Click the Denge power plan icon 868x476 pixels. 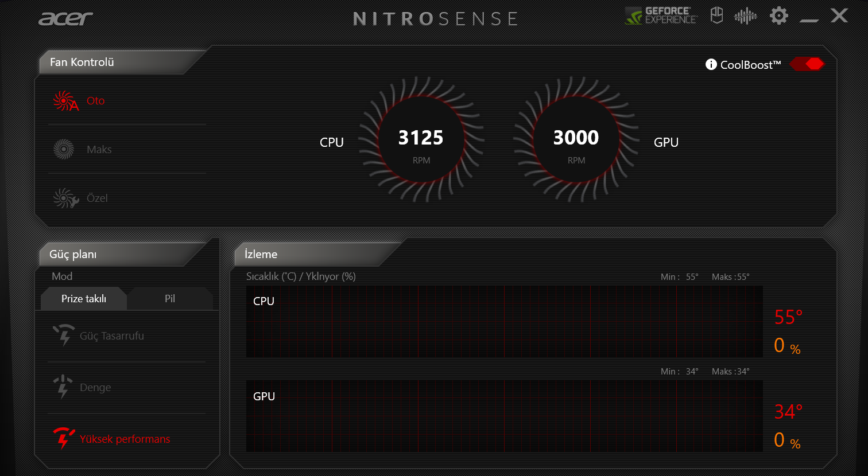(x=63, y=387)
